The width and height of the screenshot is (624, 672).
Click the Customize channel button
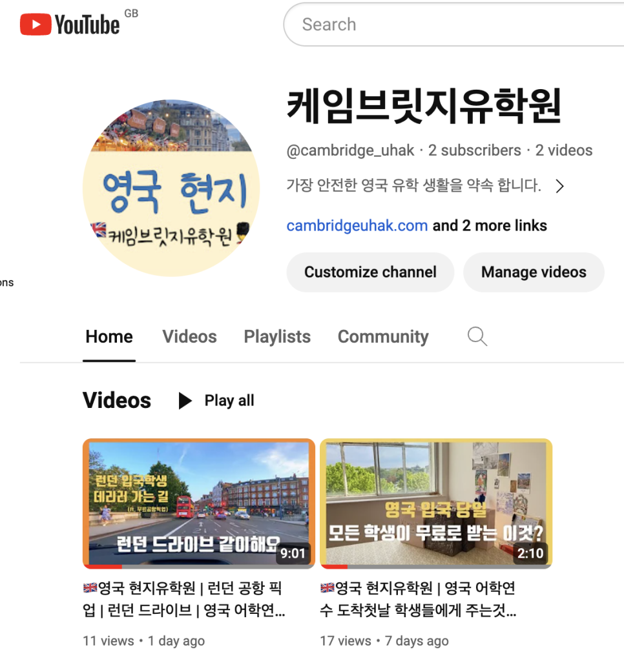coord(370,272)
